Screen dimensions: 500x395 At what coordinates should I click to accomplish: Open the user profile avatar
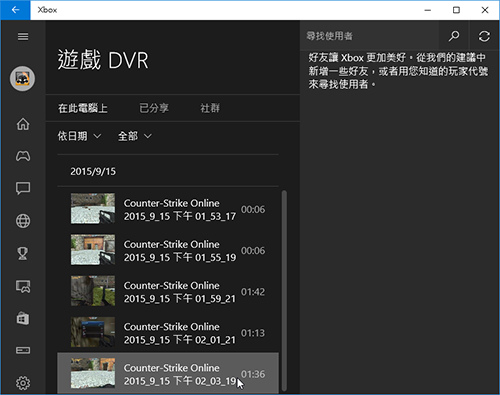[22, 78]
